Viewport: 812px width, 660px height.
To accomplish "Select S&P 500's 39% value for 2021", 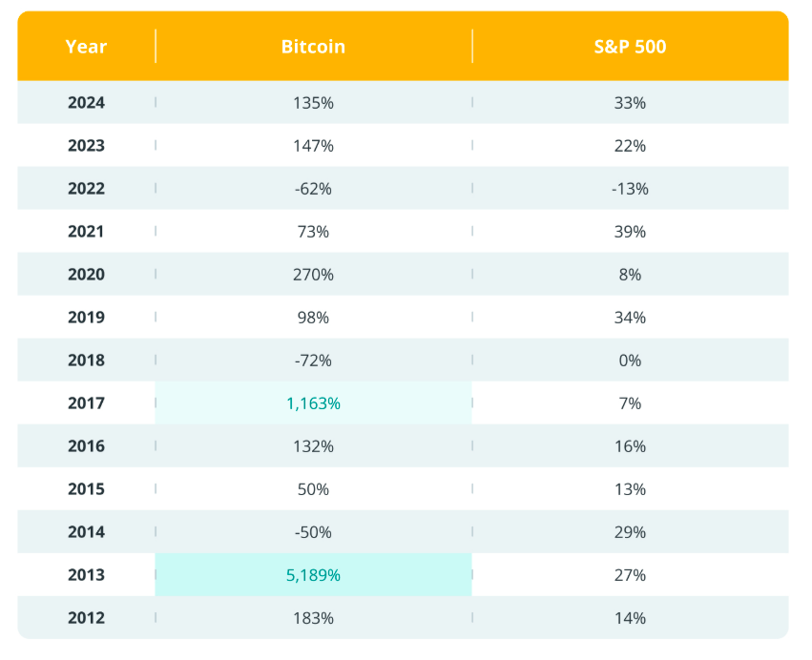I will (x=630, y=232).
